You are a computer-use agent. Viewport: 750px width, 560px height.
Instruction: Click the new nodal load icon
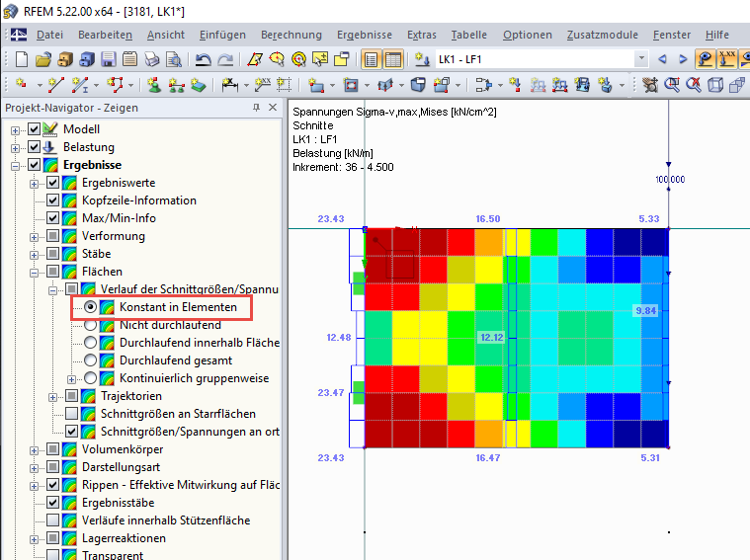point(515,85)
